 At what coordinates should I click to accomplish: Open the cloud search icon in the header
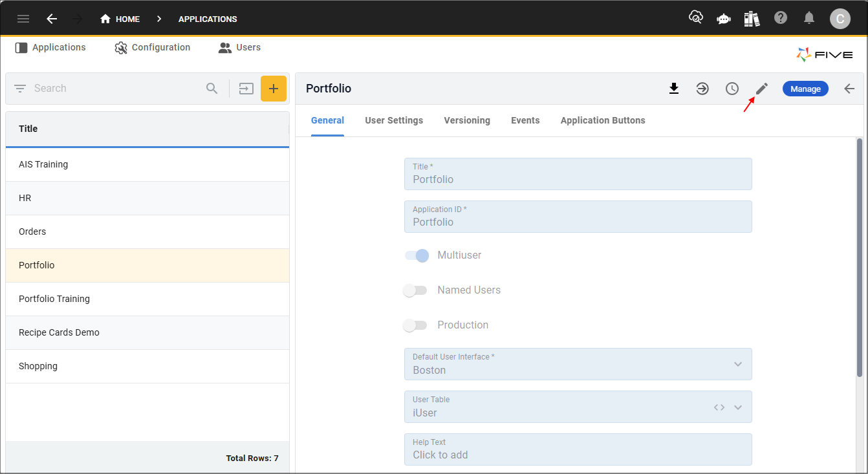click(696, 18)
